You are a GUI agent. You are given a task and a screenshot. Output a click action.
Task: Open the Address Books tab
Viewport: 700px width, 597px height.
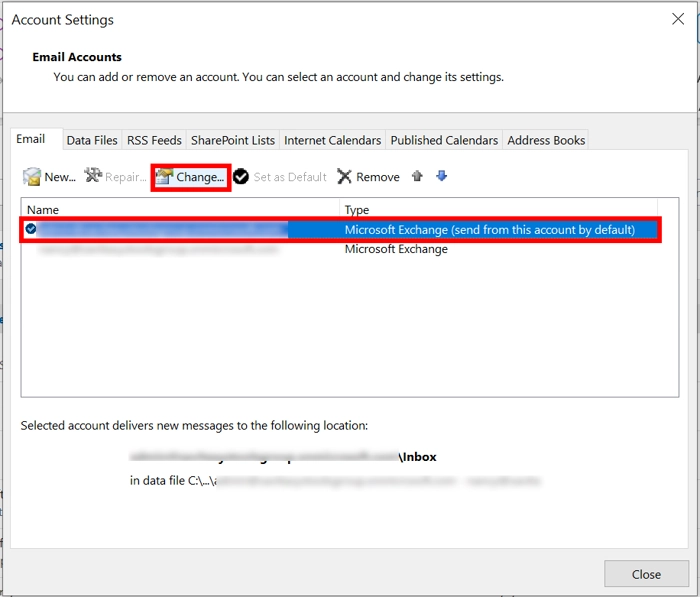546,141
